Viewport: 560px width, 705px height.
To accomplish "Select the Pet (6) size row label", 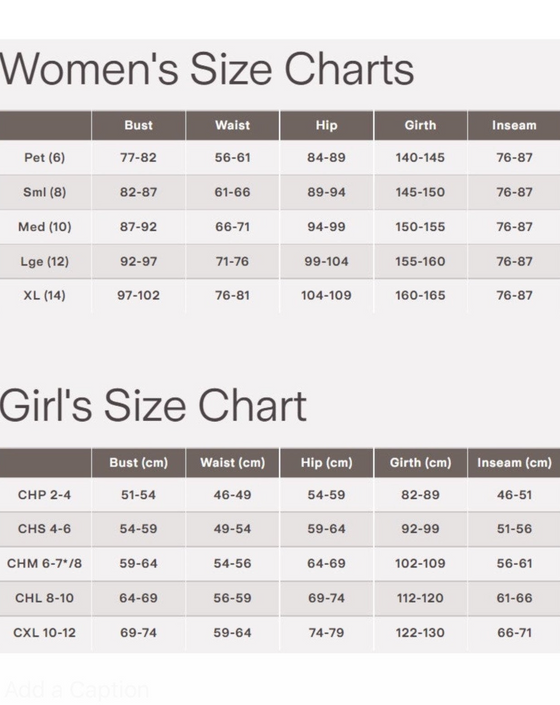I will pos(44,158).
